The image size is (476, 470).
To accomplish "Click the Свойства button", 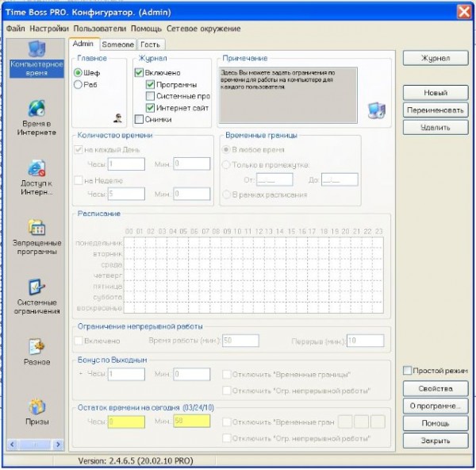I will [436, 388].
